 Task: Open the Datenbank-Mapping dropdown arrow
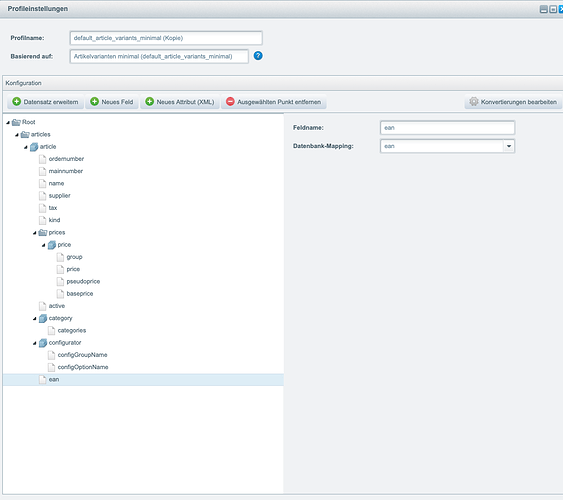point(509,146)
